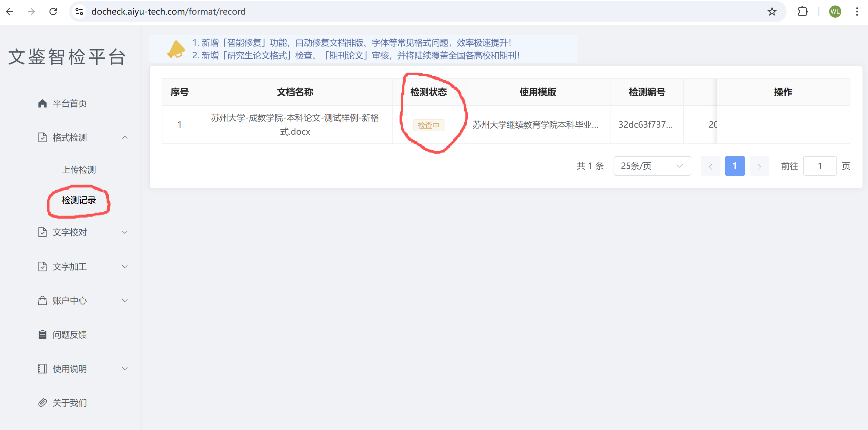Click the clipboard icon beside 问题反馈

tap(43, 335)
